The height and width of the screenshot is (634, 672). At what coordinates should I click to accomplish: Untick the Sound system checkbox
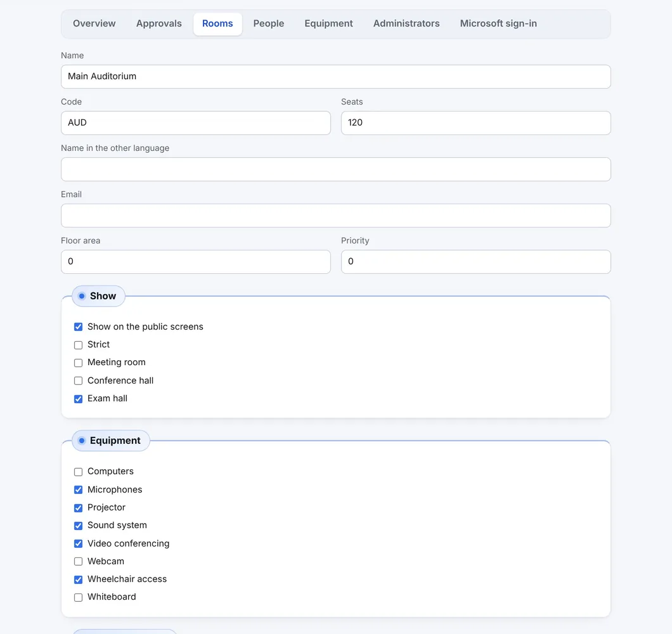(x=78, y=526)
